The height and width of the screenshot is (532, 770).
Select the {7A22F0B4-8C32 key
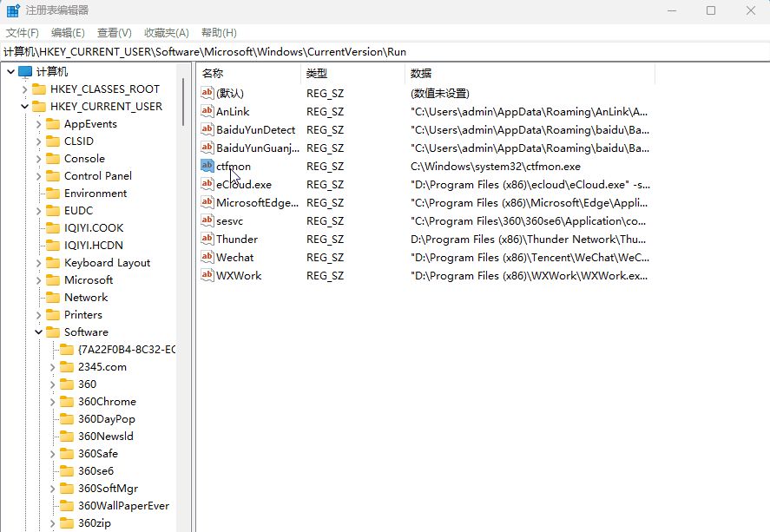click(x=126, y=350)
